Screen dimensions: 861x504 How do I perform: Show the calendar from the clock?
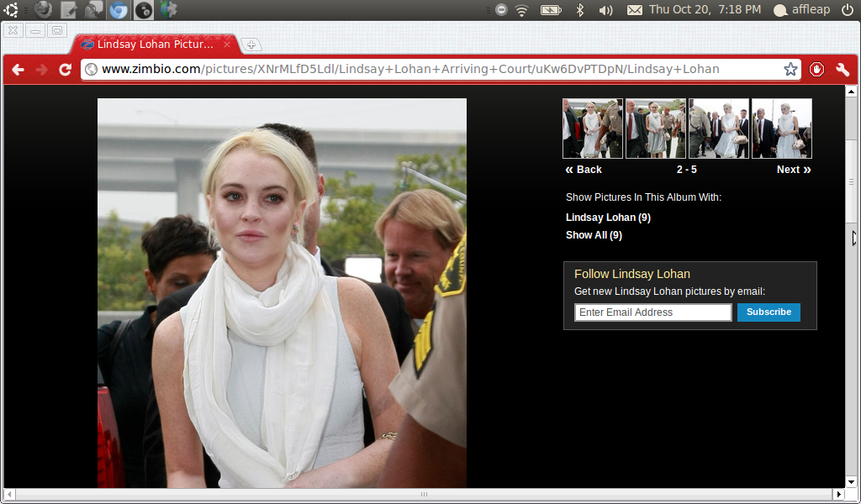point(705,9)
